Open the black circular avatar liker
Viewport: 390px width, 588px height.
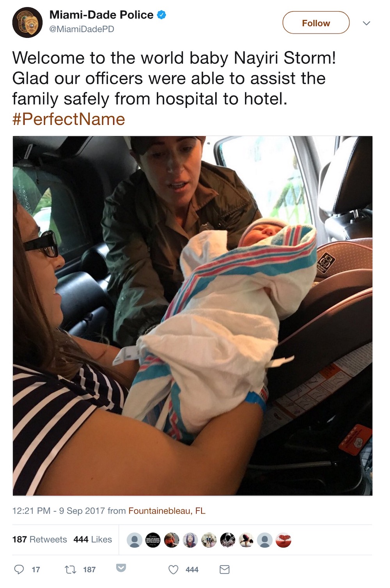pyautogui.click(x=153, y=540)
